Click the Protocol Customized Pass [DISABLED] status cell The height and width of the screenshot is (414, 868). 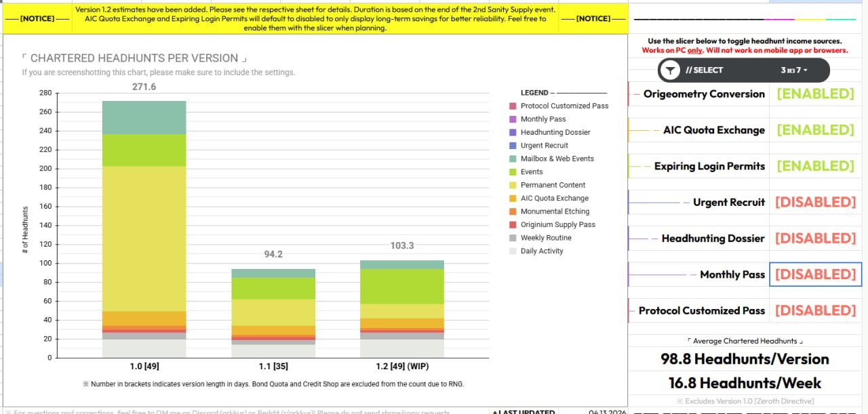(x=815, y=310)
